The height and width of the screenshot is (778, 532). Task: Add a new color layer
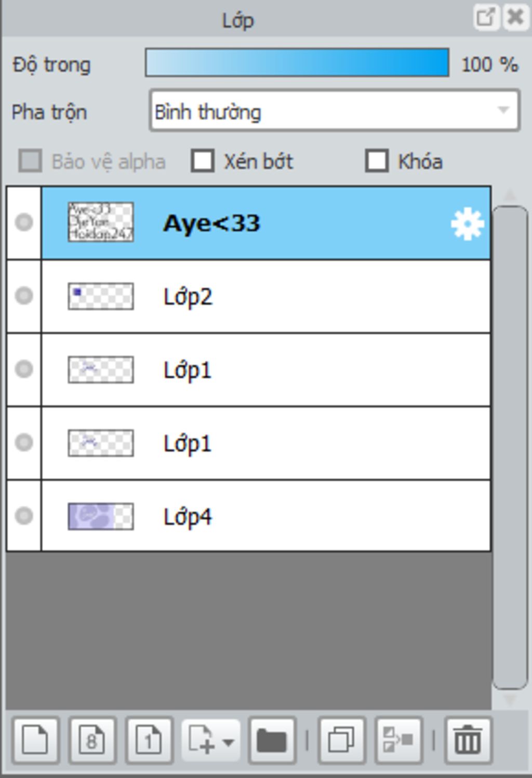(35, 740)
